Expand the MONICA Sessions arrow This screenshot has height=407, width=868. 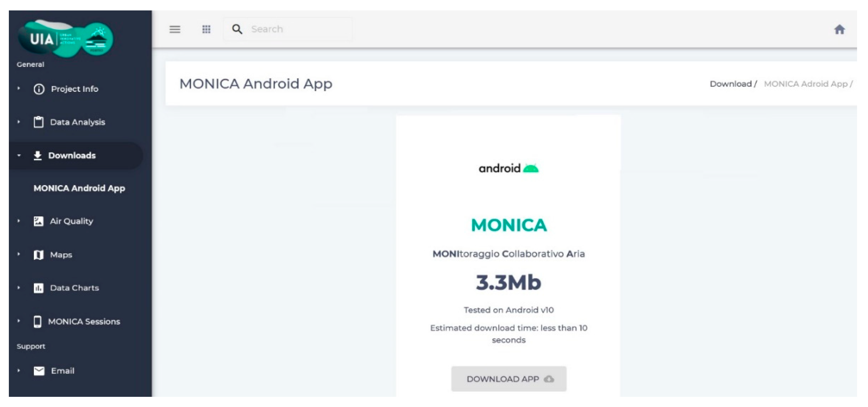(19, 321)
